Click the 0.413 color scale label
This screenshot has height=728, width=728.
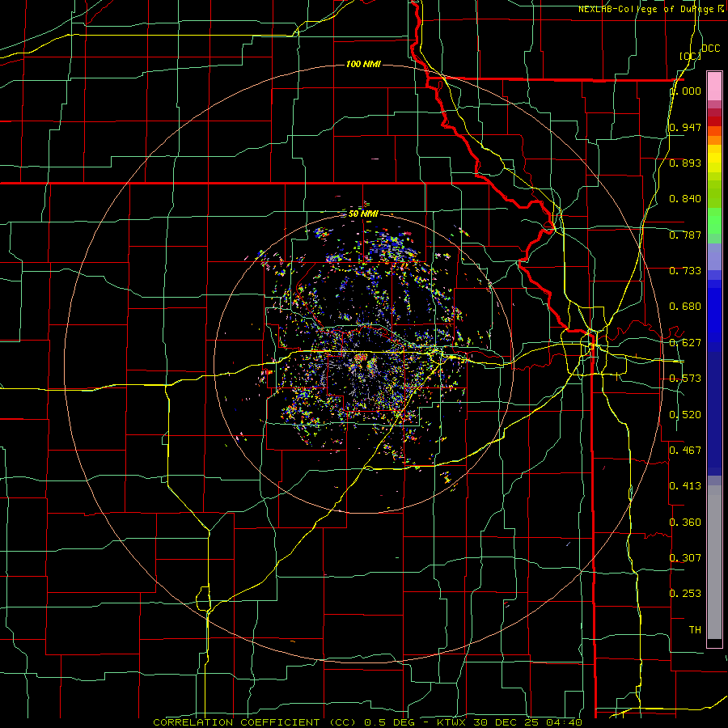tap(685, 486)
